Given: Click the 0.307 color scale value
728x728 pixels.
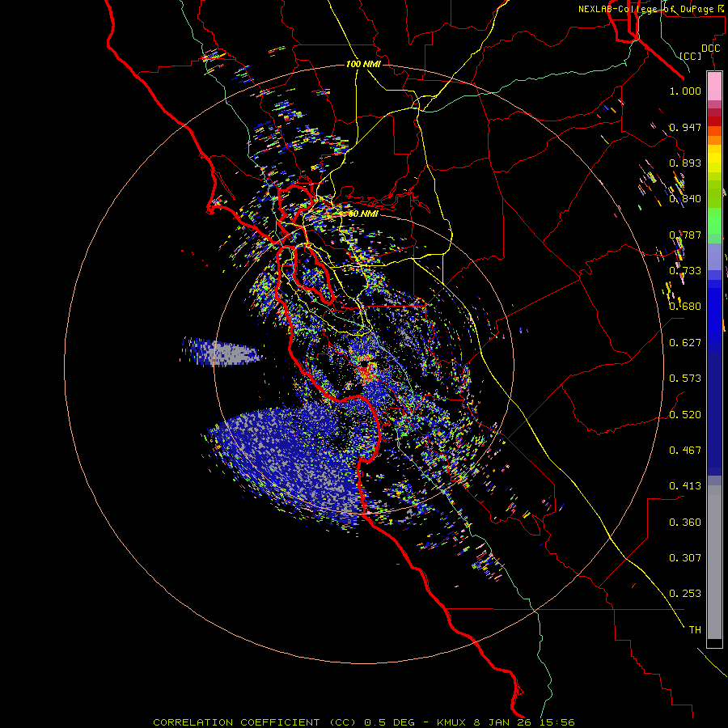Looking at the screenshot, I should (x=685, y=558).
